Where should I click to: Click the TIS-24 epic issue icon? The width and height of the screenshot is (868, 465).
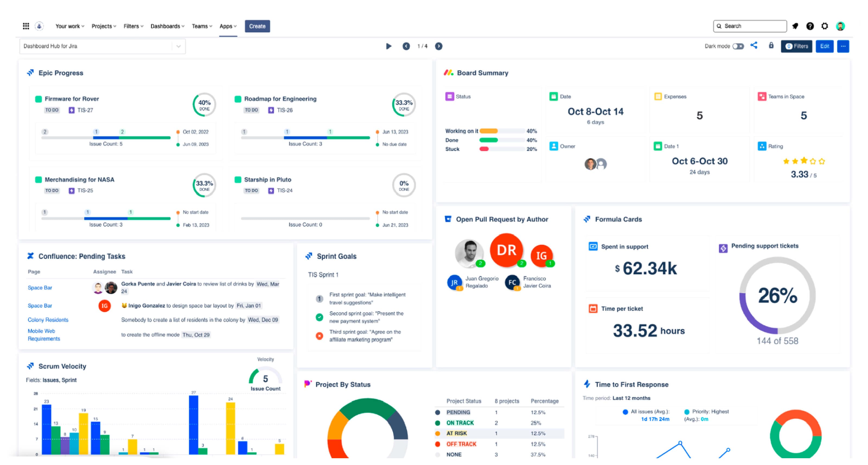pyautogui.click(x=271, y=191)
